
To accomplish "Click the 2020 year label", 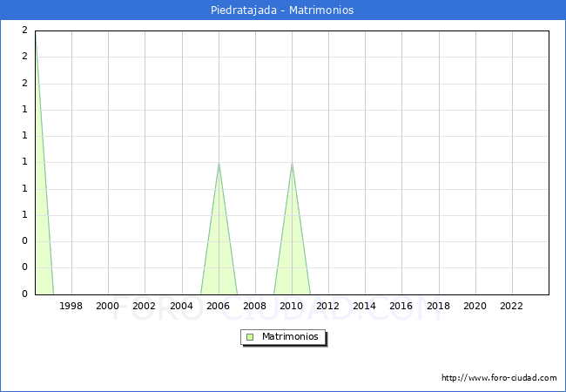I will (x=475, y=306).
